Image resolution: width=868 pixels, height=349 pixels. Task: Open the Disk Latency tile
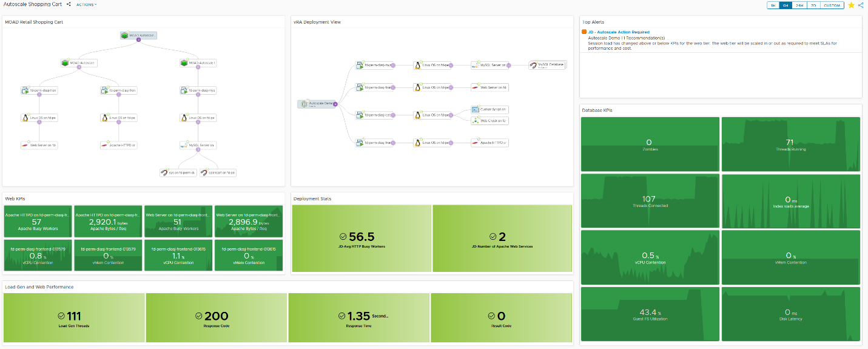pos(791,314)
